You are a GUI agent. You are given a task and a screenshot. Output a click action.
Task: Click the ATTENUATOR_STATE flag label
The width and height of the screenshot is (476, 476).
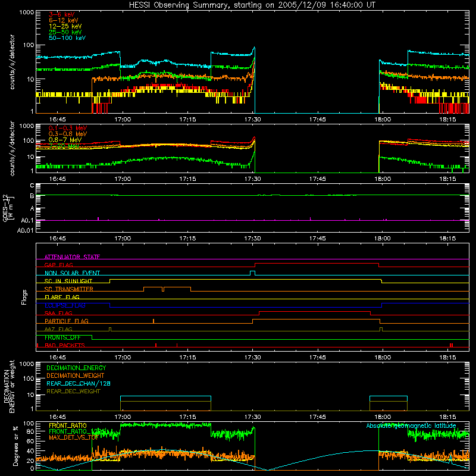(72, 257)
